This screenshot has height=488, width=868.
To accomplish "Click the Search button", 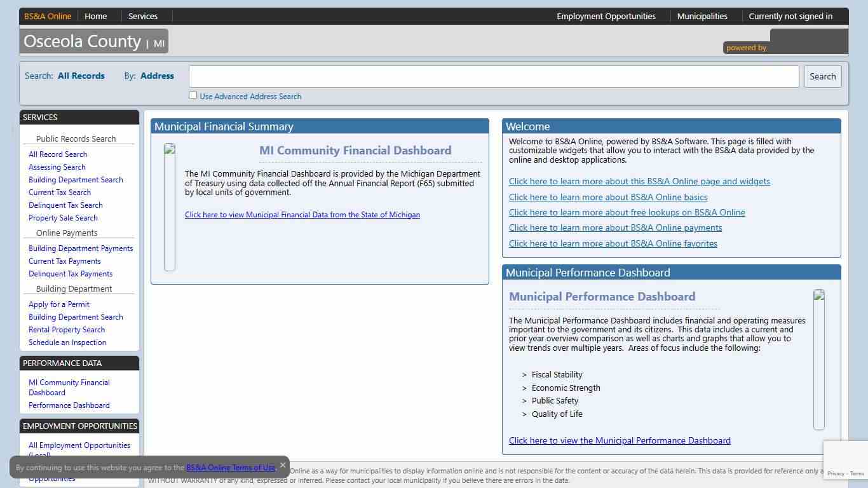I will pyautogui.click(x=822, y=76).
